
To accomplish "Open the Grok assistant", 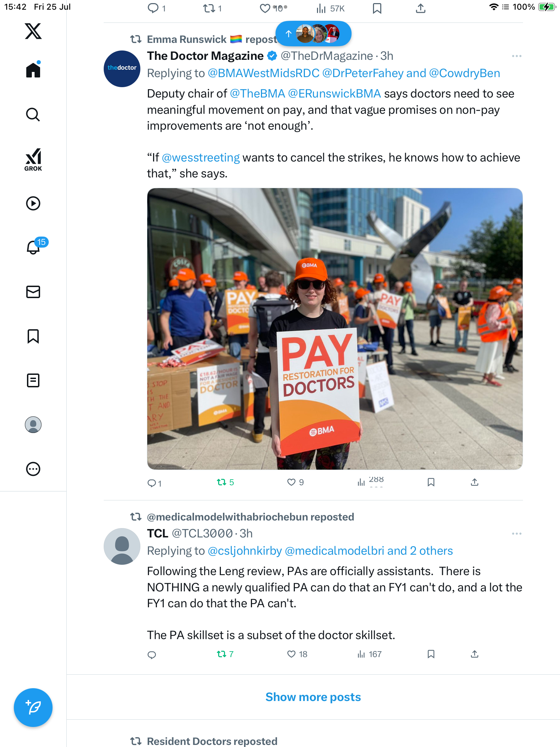I will pyautogui.click(x=33, y=159).
